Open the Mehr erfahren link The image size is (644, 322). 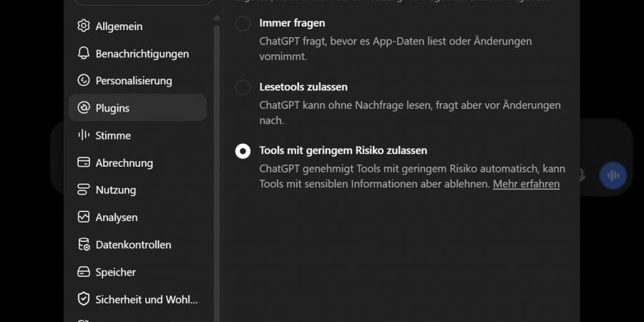pos(526,184)
